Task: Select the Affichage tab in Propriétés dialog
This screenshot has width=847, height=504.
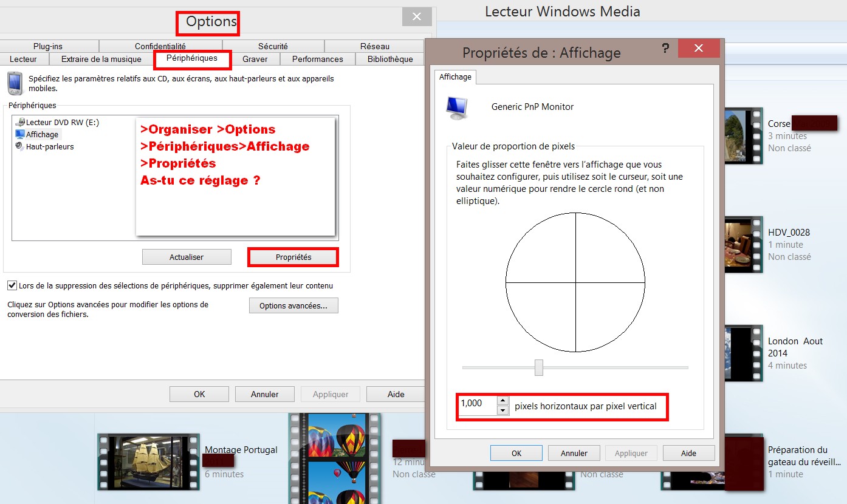Action: point(455,77)
